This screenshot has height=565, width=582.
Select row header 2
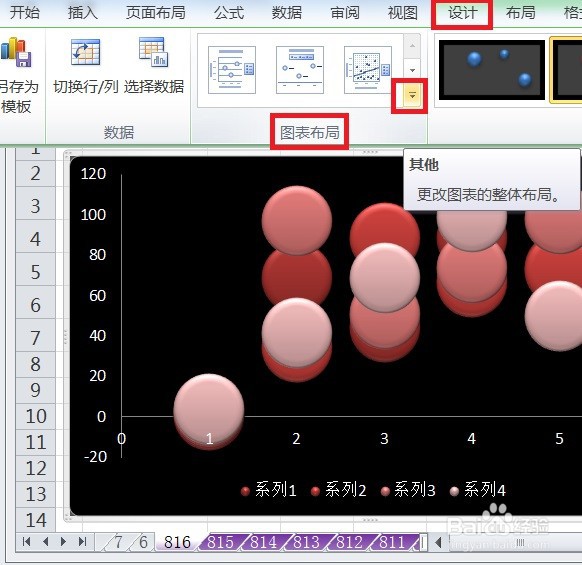click(x=36, y=173)
